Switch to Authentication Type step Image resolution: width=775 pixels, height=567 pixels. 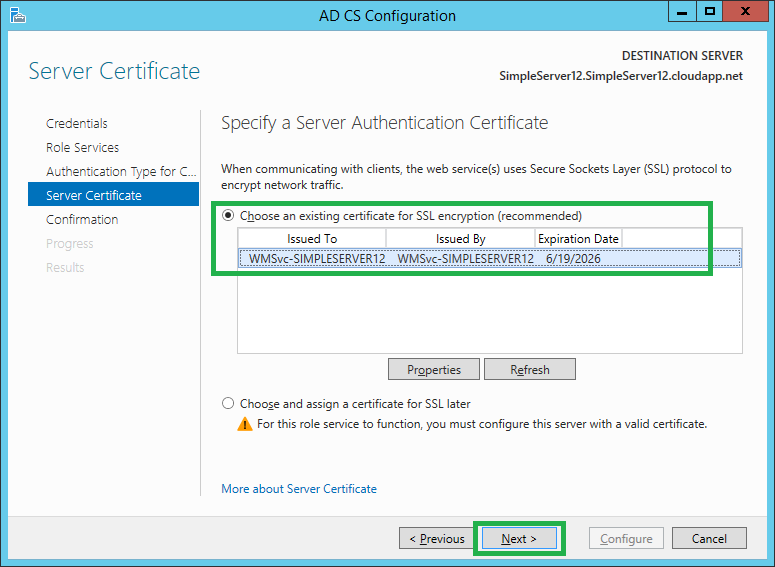pyautogui.click(x=121, y=172)
